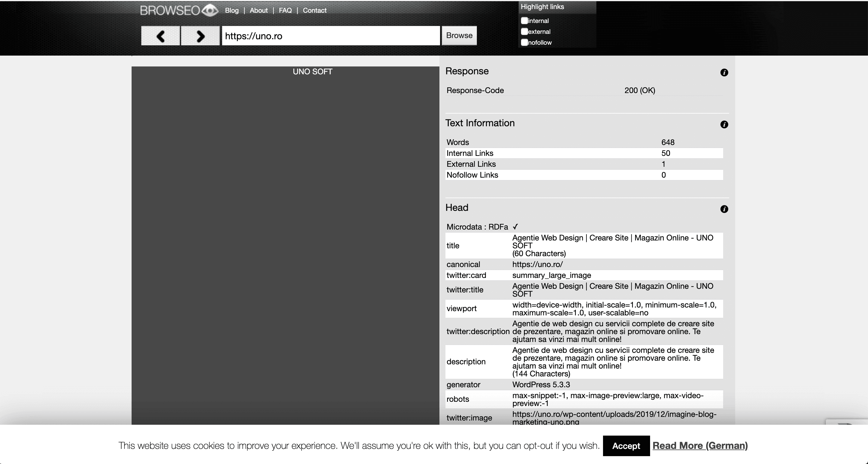868x464 pixels.
Task: Open Read More (German) link
Action: coord(700,446)
